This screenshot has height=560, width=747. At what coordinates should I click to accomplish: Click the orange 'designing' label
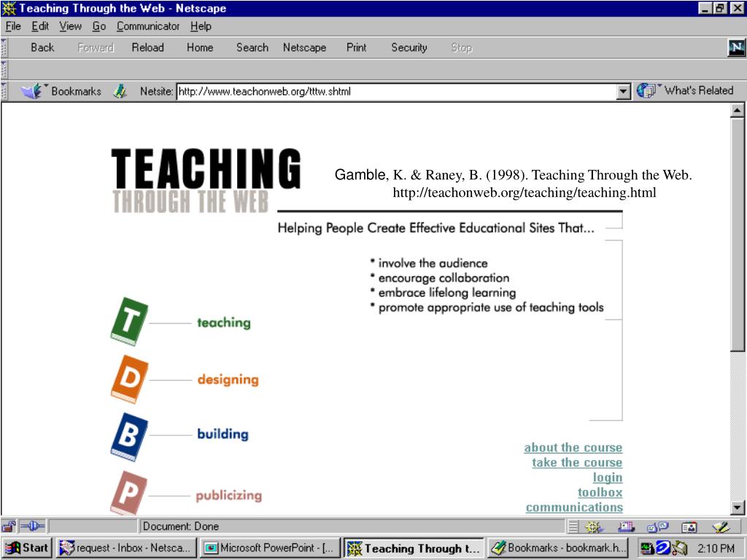(228, 380)
